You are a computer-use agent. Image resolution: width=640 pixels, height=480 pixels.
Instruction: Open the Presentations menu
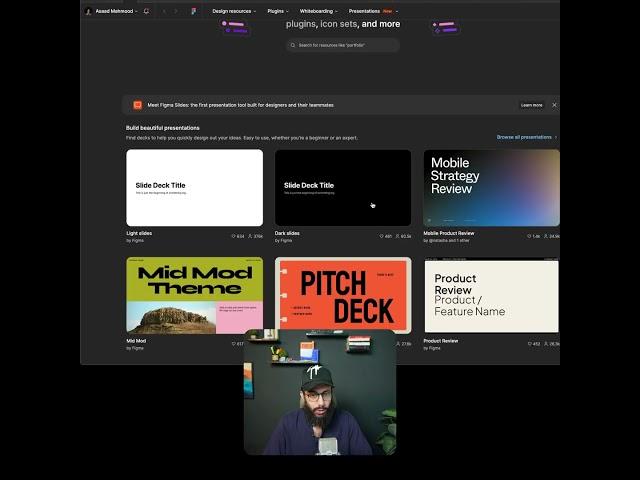373,11
